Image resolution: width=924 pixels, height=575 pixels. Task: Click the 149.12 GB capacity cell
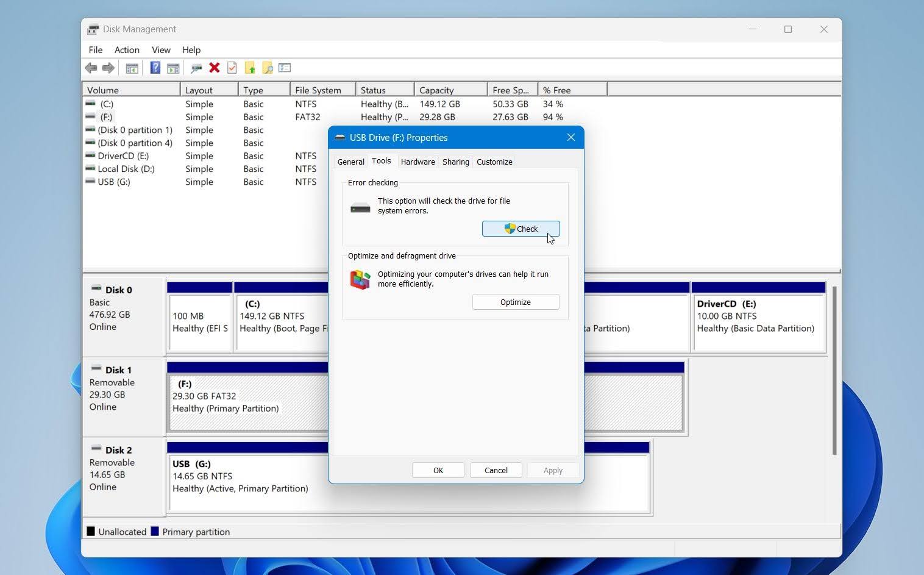[439, 104]
